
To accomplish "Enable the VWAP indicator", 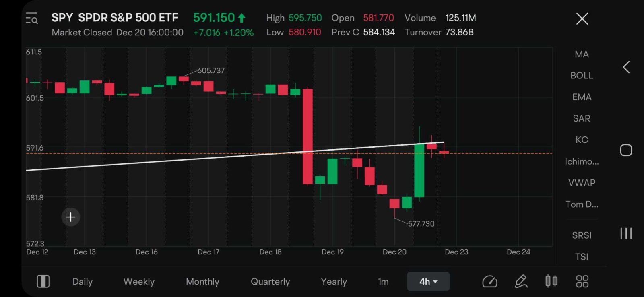I will click(582, 183).
